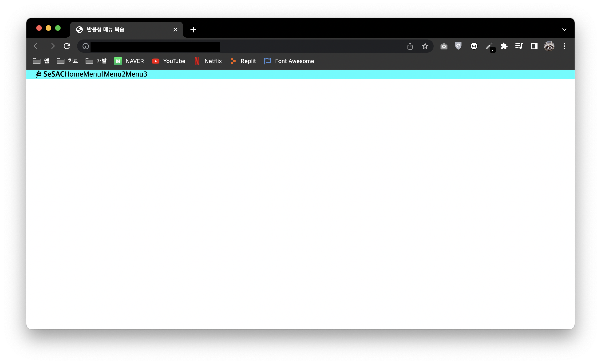This screenshot has height=364, width=601.
Task: Open a new tab with plus button
Action: pos(193,30)
